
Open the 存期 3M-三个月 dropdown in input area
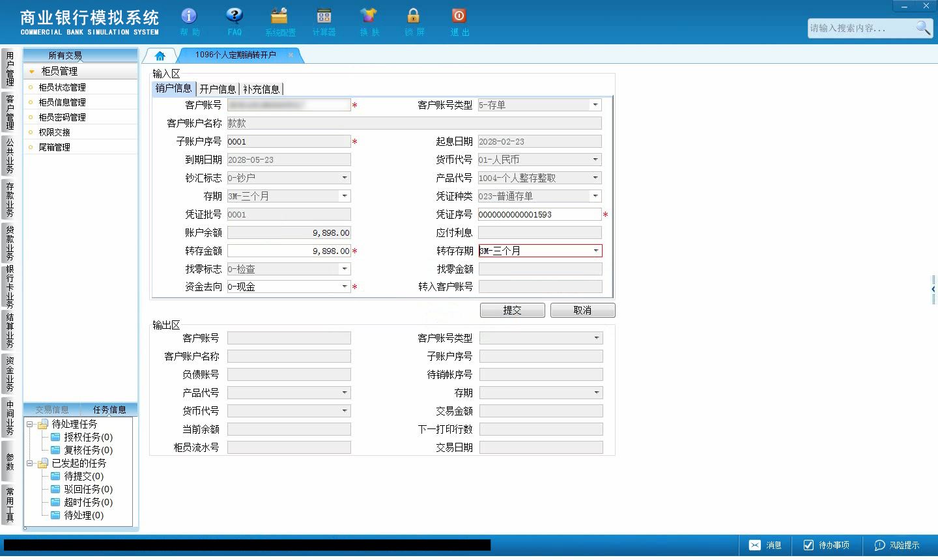point(345,196)
